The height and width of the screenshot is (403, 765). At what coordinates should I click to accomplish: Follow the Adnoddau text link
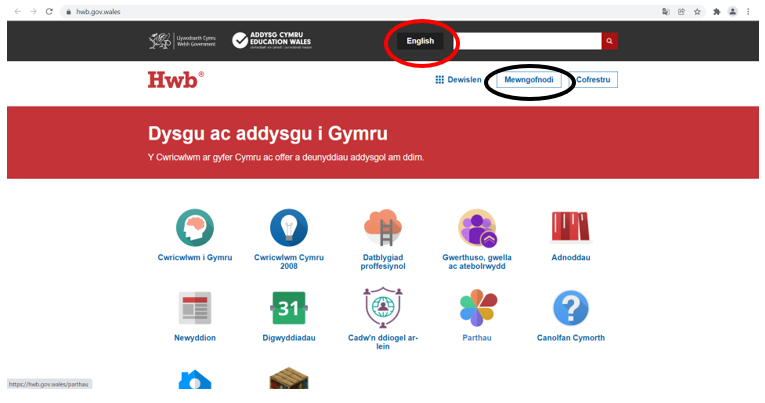point(571,258)
